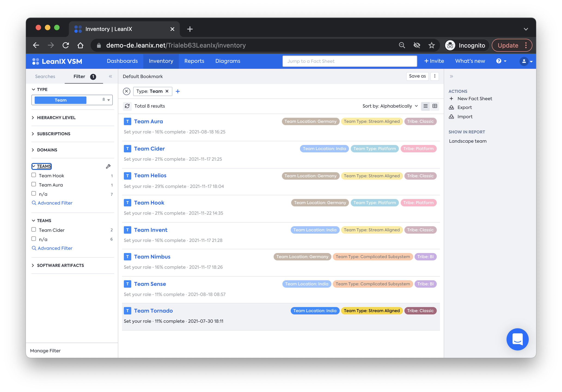This screenshot has width=562, height=392.
Task: Check the Team Hook filter checkbox
Action: 34,175
